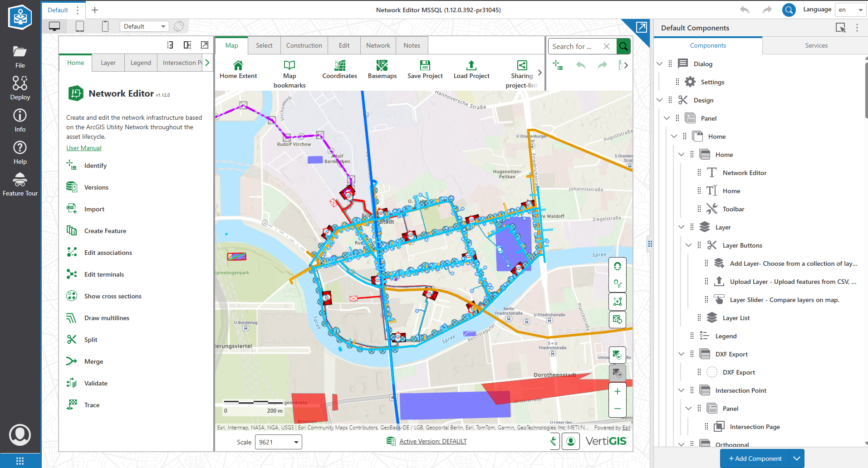Screen dimensions: 868x468
Task: Run the Trace tool
Action: pos(92,405)
